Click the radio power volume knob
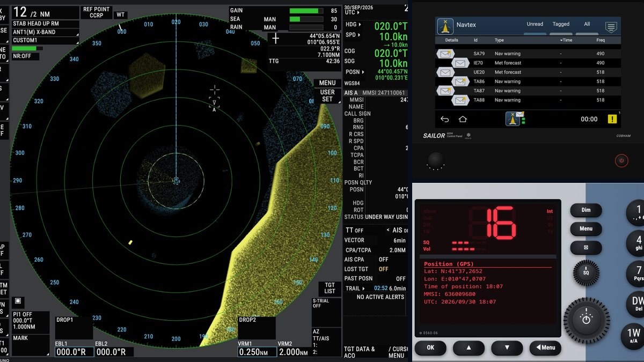Viewport: 644px width, 362px height. (x=586, y=321)
